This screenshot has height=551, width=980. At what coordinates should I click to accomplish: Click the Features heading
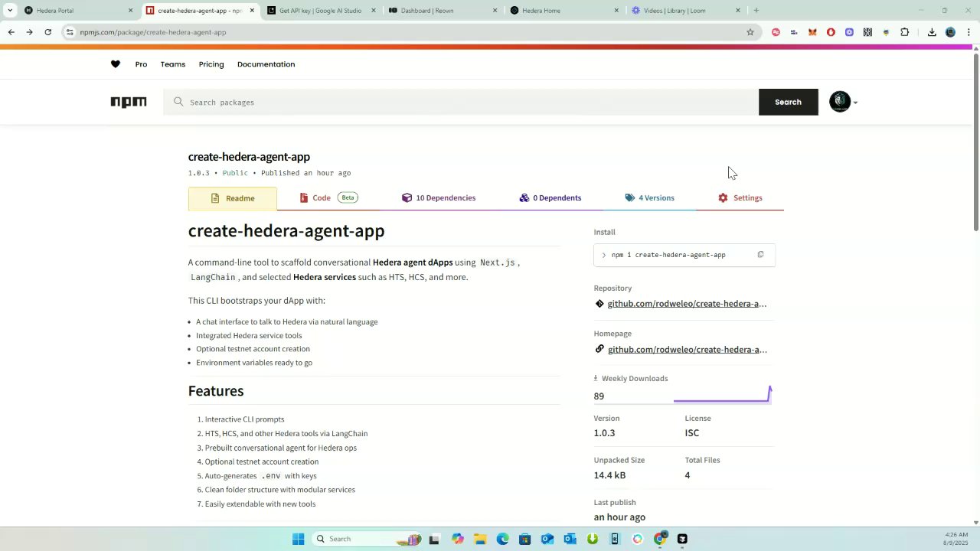[x=216, y=391]
